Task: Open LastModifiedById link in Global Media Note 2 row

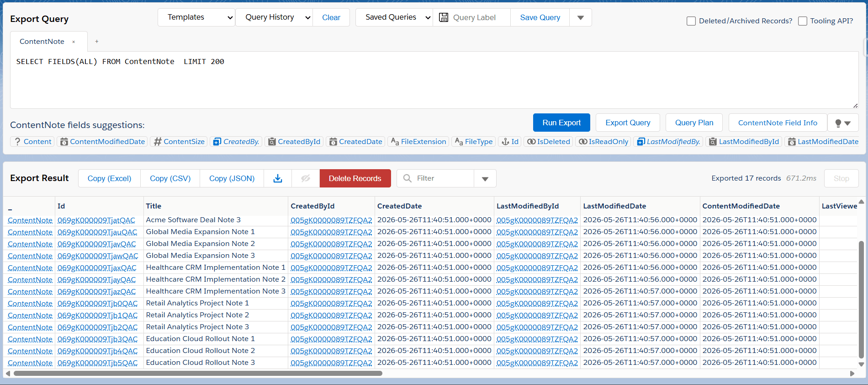Action: [537, 244]
